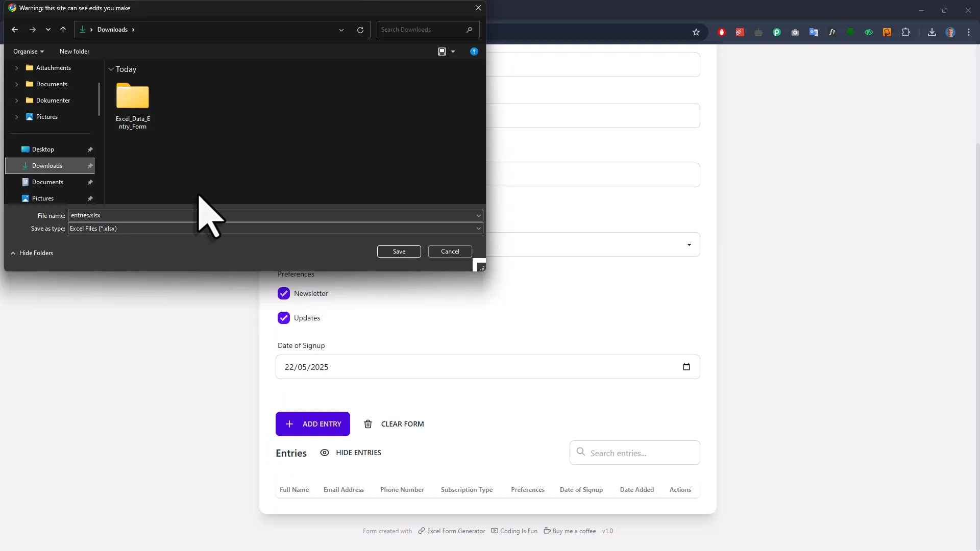Click the browser downloads icon
The image size is (980, 551).
[932, 32]
